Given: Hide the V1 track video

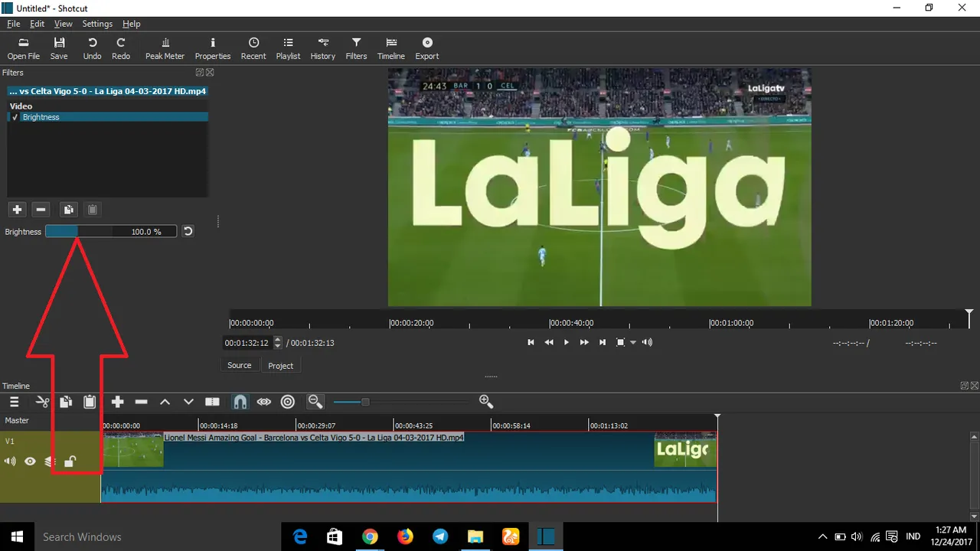Looking at the screenshot, I should 30,461.
